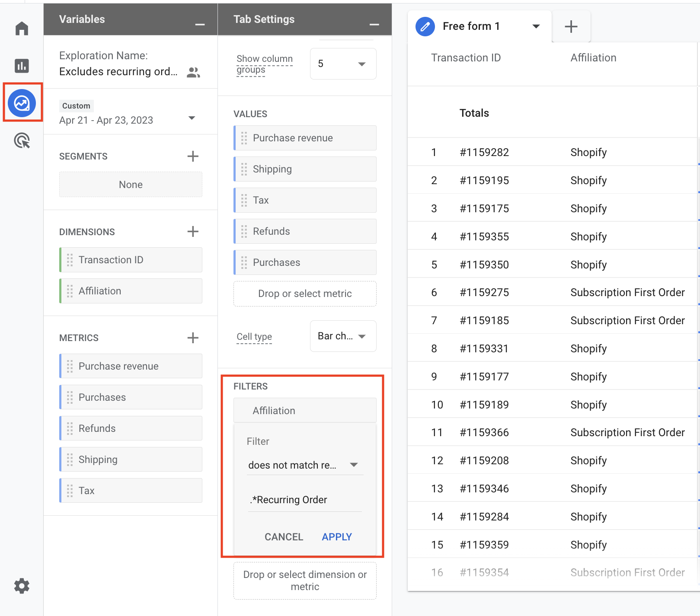The image size is (700, 616).
Task: Click the CANCEL filter button
Action: point(284,537)
